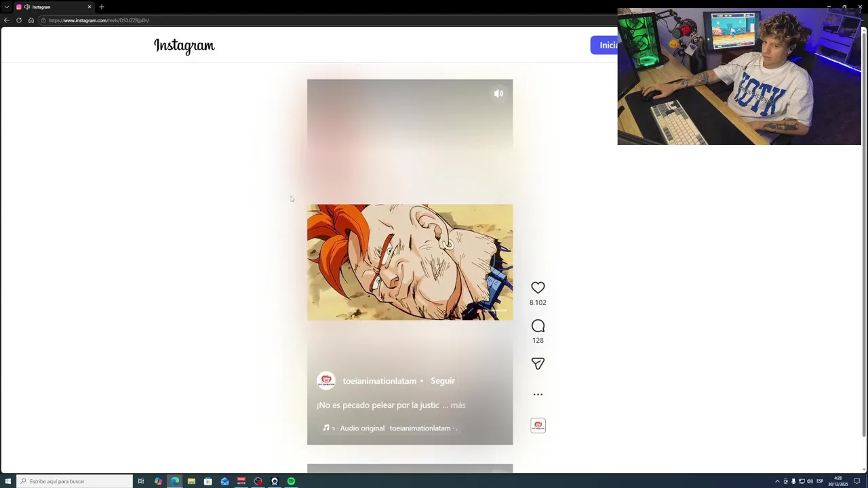The image size is (868, 488).
Task: Click the audio thumbnail below the options dots
Action: click(x=538, y=426)
